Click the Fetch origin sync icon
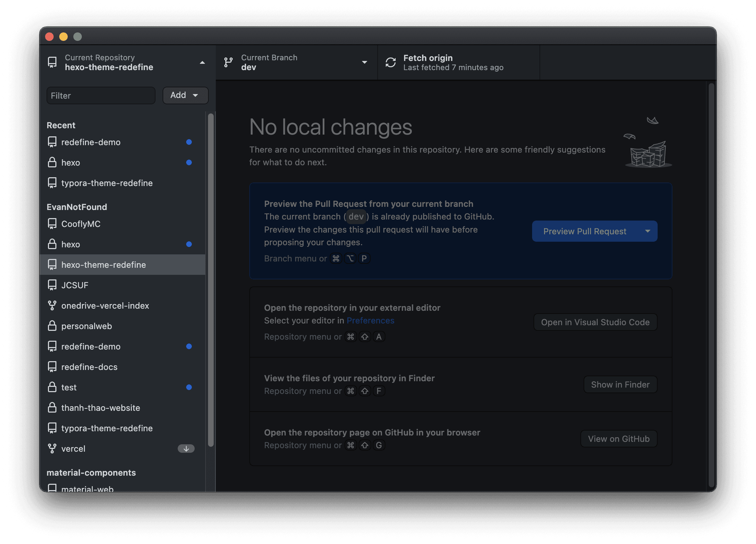 (x=390, y=62)
